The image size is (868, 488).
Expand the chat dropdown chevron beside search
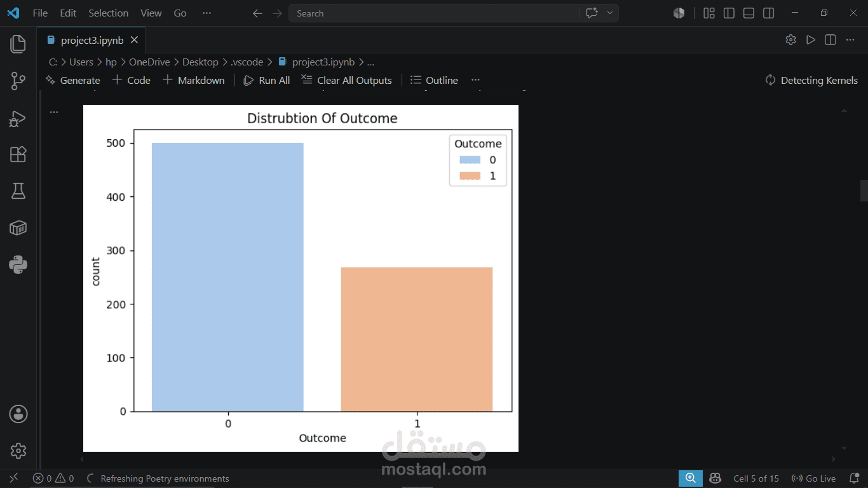coord(610,13)
